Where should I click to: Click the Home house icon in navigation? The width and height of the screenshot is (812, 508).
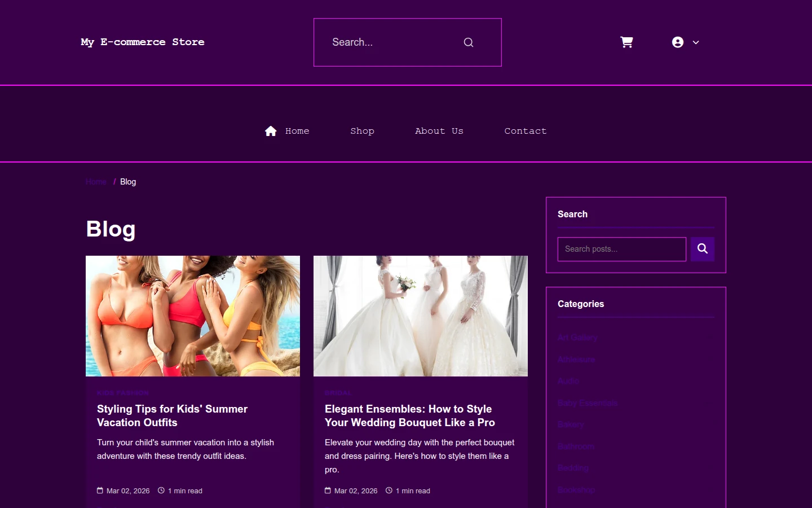[271, 131]
